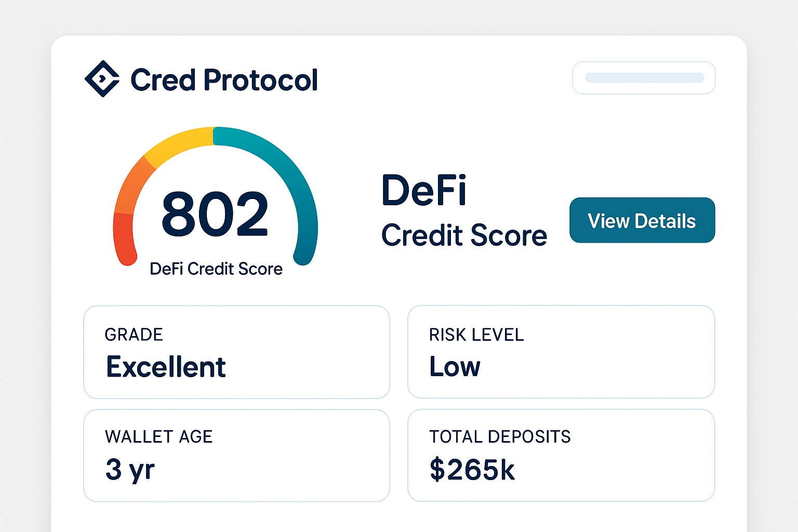Click the Cred Protocol diamond logo icon
Screen dimensions: 798x532
click(103, 78)
